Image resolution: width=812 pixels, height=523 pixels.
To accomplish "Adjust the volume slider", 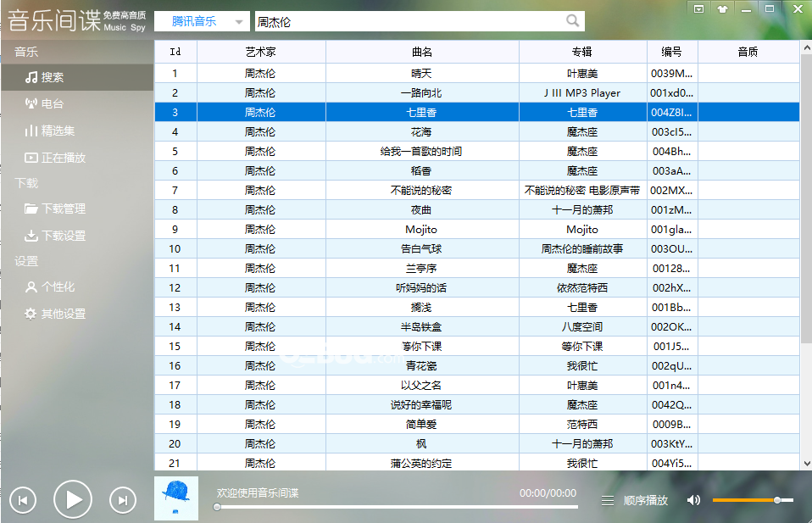I will (753, 500).
